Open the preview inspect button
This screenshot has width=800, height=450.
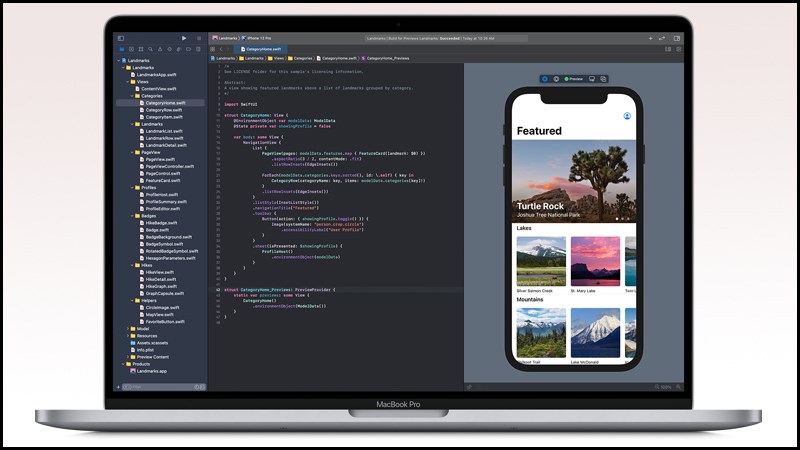click(x=556, y=79)
